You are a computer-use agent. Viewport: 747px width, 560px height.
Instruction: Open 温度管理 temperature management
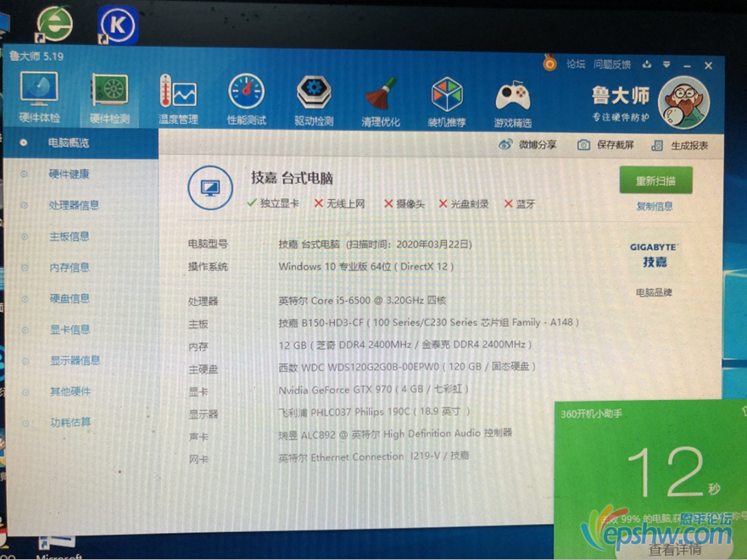tap(178, 99)
